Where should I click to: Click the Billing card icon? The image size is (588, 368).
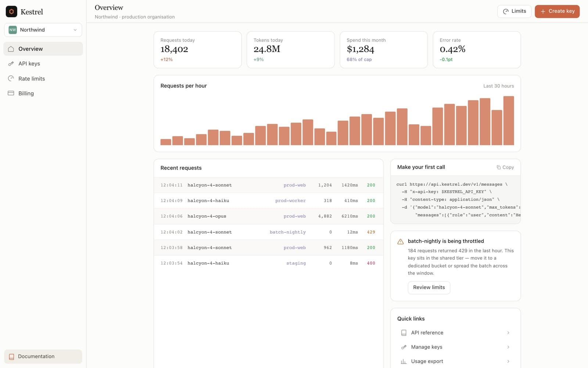11,93
